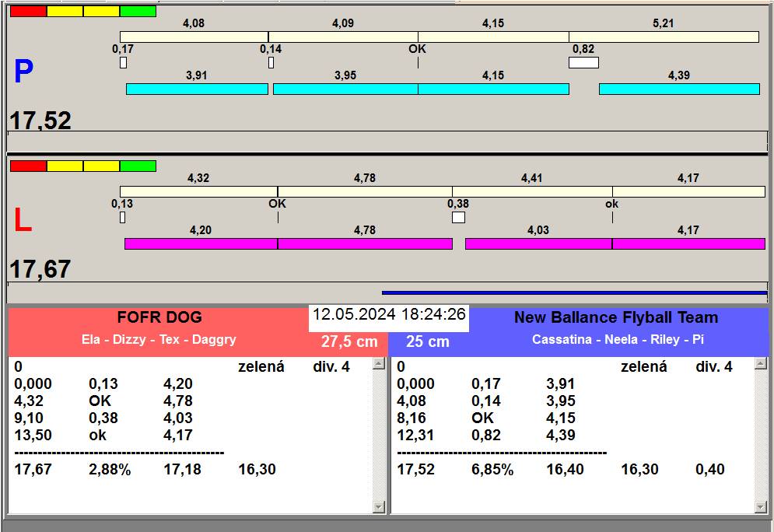The height and width of the screenshot is (532, 774).
Task: Click the 25 cm jump height
Action: (428, 341)
